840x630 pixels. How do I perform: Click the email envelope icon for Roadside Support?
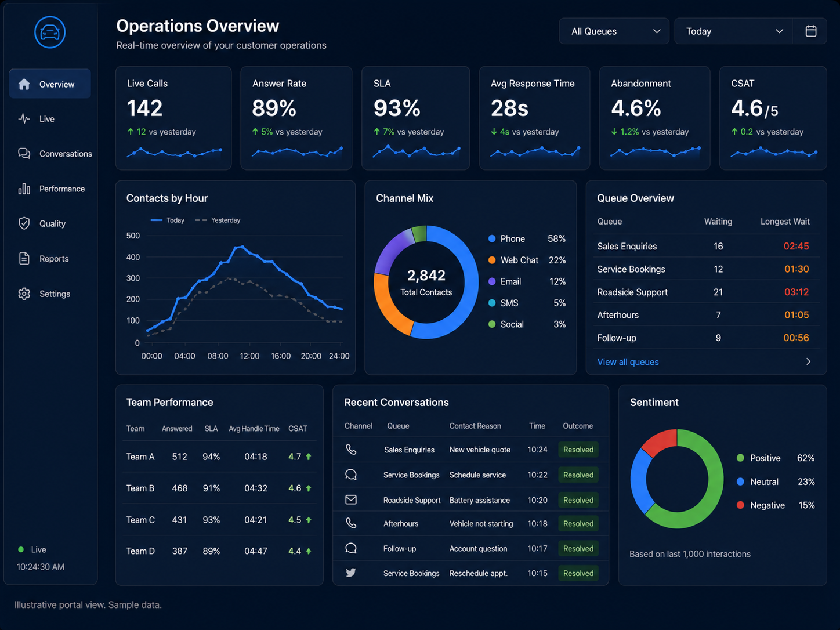coord(351,499)
